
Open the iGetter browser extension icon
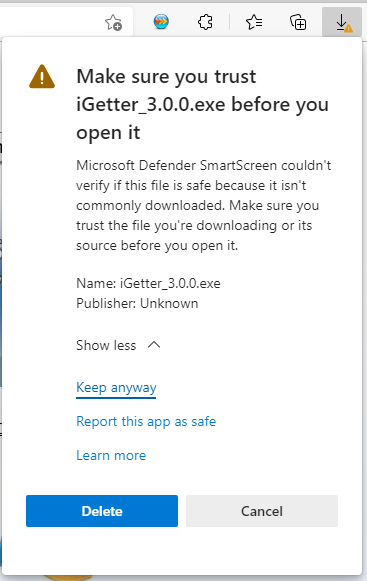(x=161, y=22)
